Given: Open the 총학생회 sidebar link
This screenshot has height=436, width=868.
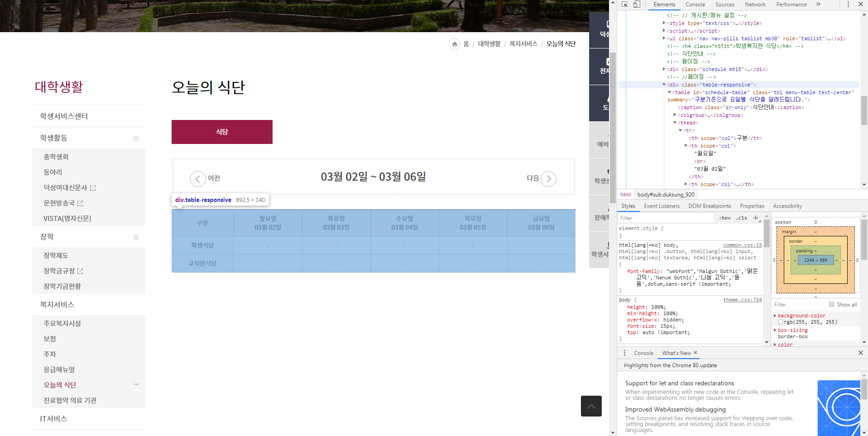Looking at the screenshot, I should click(56, 157).
